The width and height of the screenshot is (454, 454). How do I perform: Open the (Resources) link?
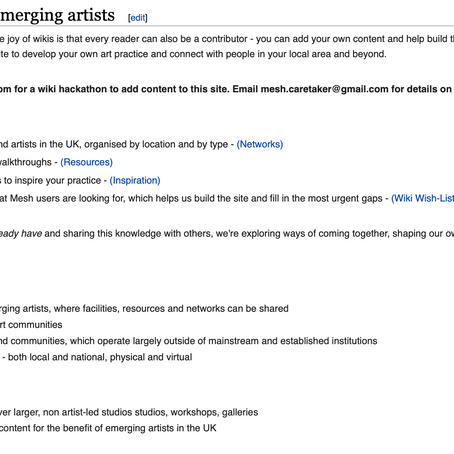pyautogui.click(x=86, y=162)
